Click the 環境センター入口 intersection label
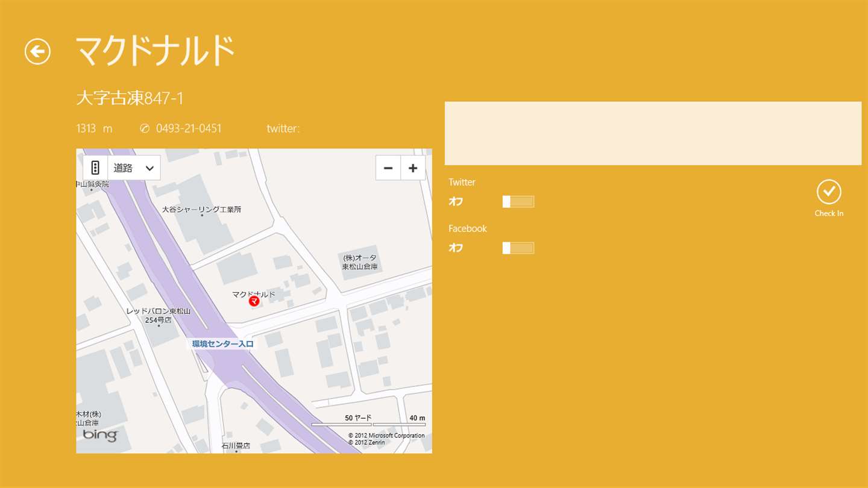The image size is (868, 488). click(223, 344)
